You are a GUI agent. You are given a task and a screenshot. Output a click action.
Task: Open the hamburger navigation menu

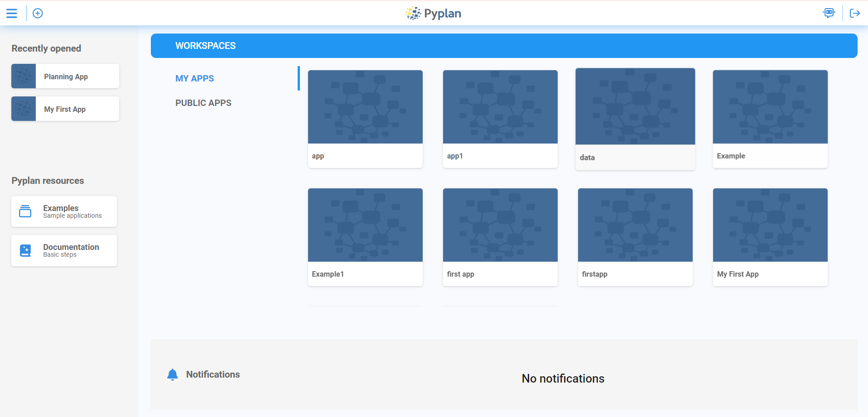point(12,13)
